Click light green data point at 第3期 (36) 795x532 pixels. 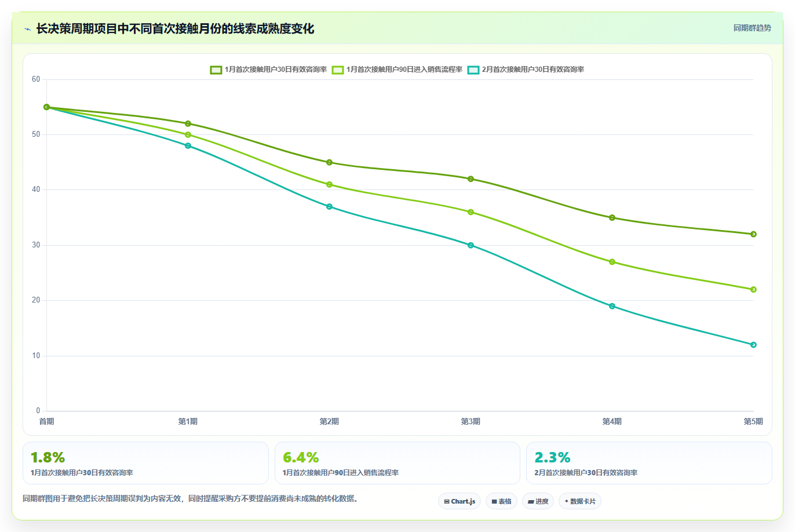(x=471, y=212)
